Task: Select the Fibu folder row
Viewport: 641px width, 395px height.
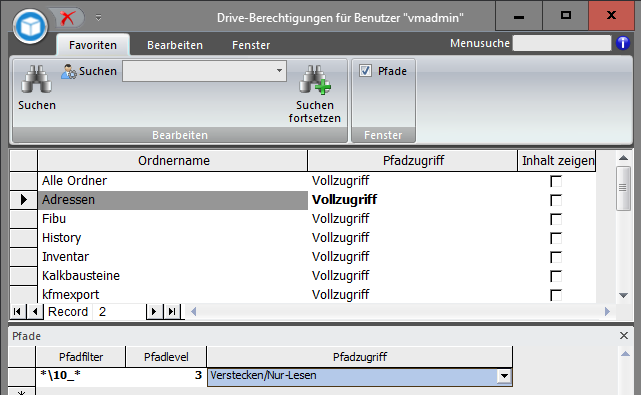Action: pyautogui.click(x=173, y=219)
